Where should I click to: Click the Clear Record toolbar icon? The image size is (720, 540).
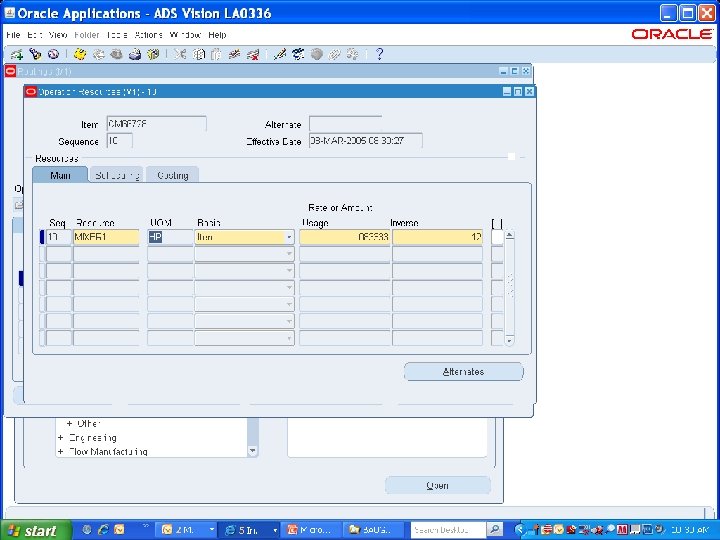click(x=235, y=55)
